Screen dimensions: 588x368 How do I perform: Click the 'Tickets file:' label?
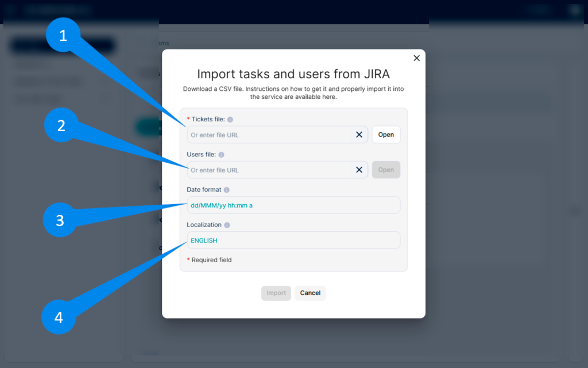pyautogui.click(x=208, y=120)
